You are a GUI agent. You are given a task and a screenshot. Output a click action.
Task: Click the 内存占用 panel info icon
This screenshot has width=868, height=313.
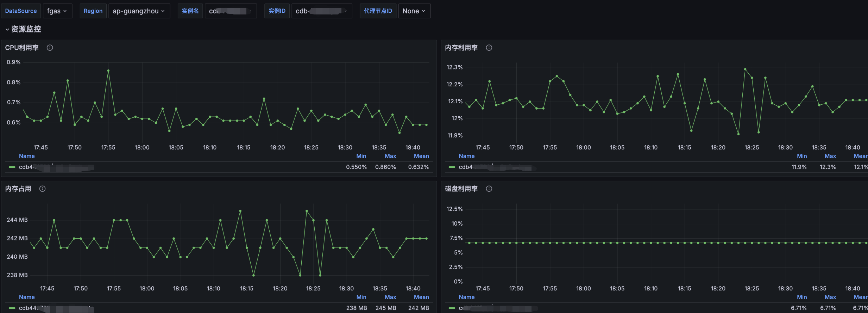43,189
